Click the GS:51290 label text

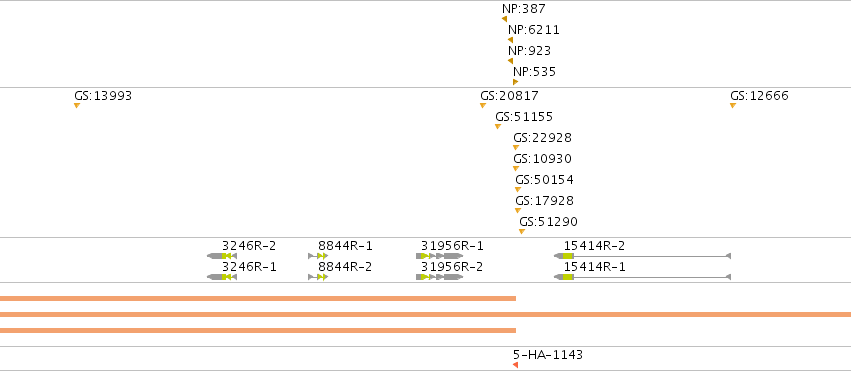click(x=548, y=222)
